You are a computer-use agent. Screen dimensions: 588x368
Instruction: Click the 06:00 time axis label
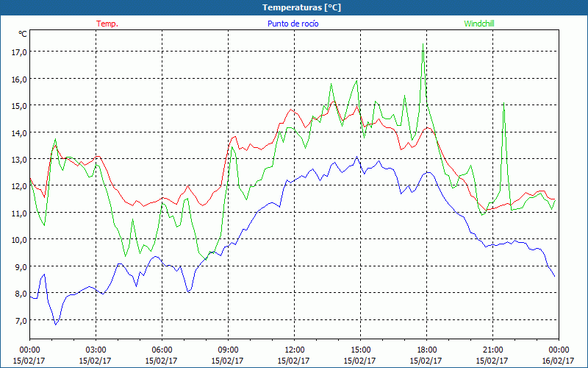click(x=162, y=350)
